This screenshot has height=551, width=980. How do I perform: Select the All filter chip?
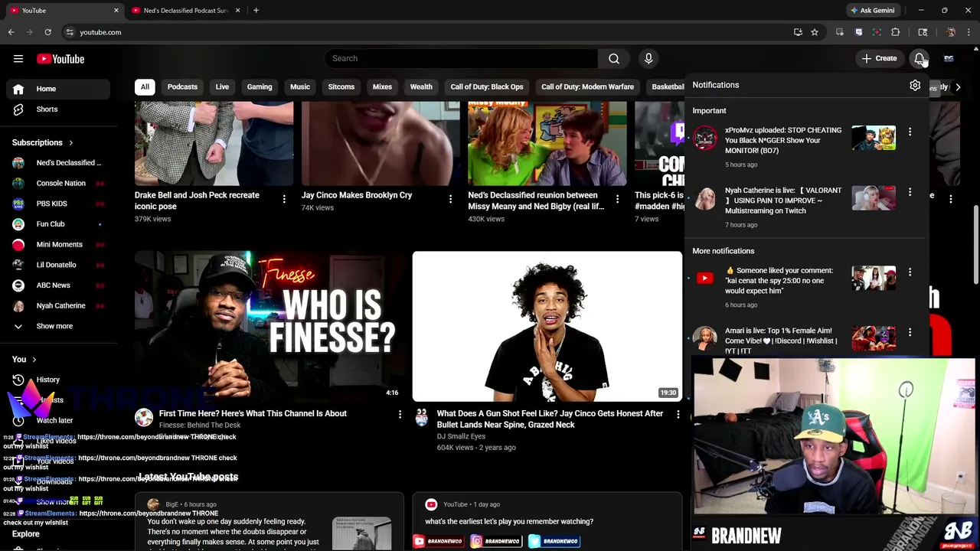click(x=145, y=86)
